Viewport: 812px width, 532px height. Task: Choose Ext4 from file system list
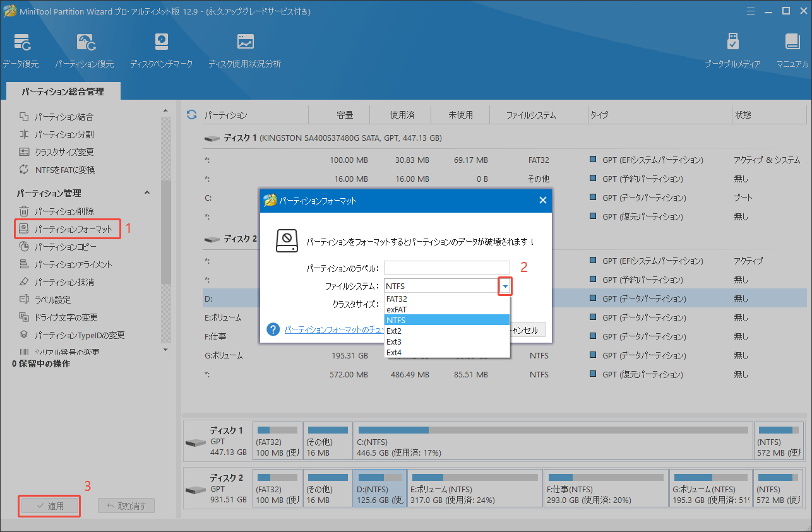(x=447, y=352)
